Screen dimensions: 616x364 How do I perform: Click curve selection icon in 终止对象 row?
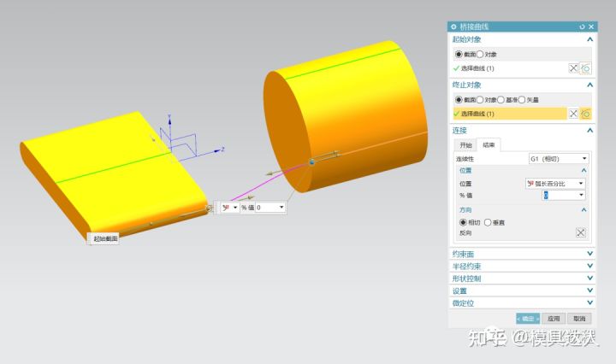pos(586,114)
